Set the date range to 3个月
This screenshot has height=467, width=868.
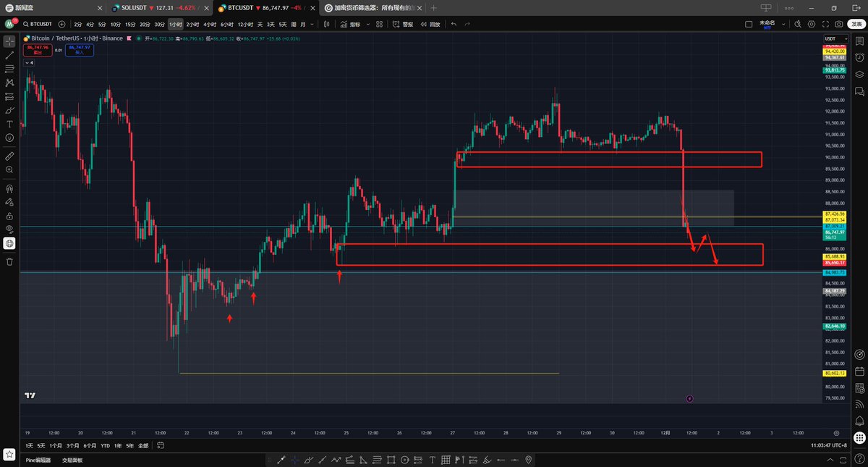(72, 445)
